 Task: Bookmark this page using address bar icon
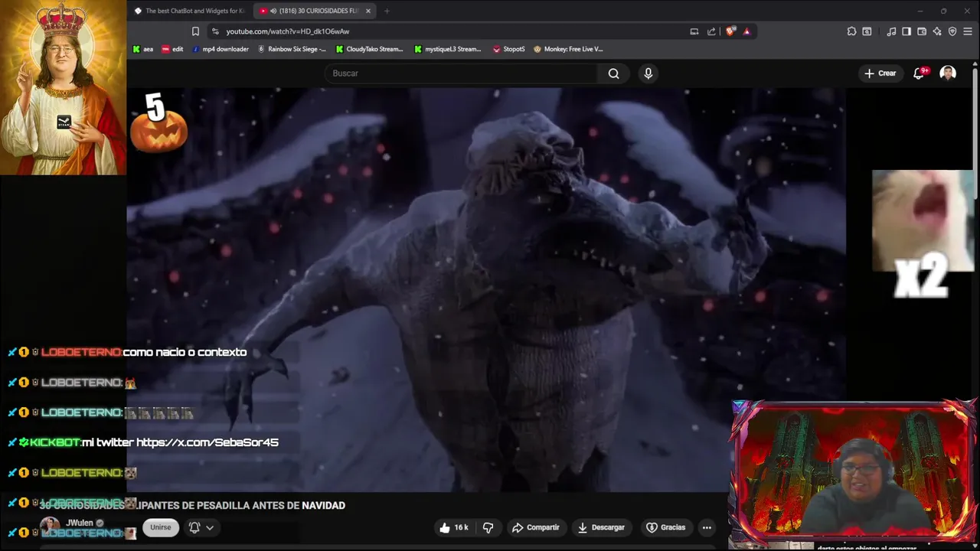[195, 31]
